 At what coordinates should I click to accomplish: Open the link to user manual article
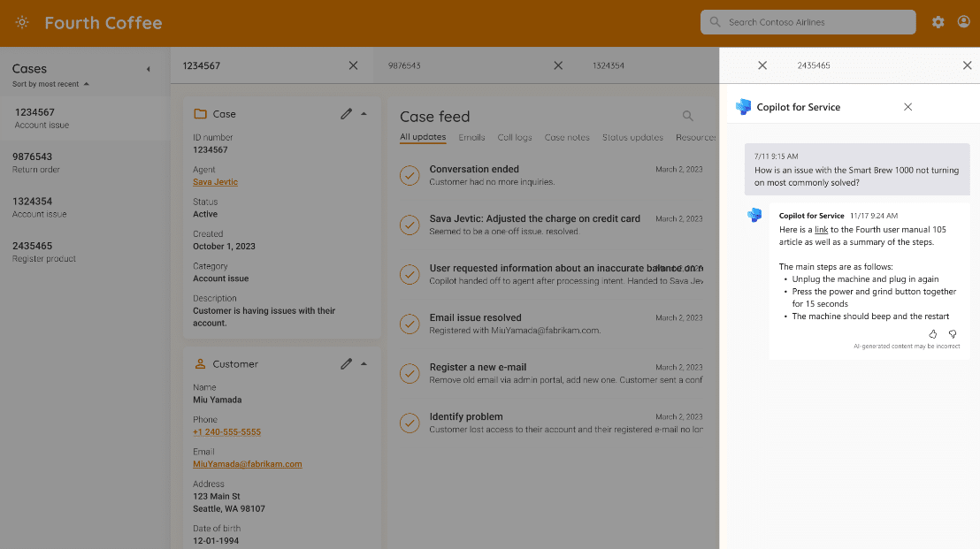(x=822, y=230)
